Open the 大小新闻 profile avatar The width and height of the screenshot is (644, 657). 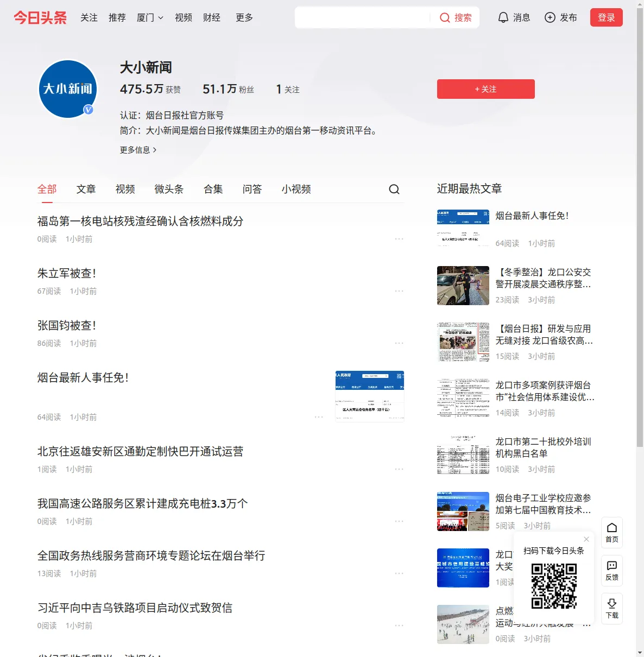[68, 89]
